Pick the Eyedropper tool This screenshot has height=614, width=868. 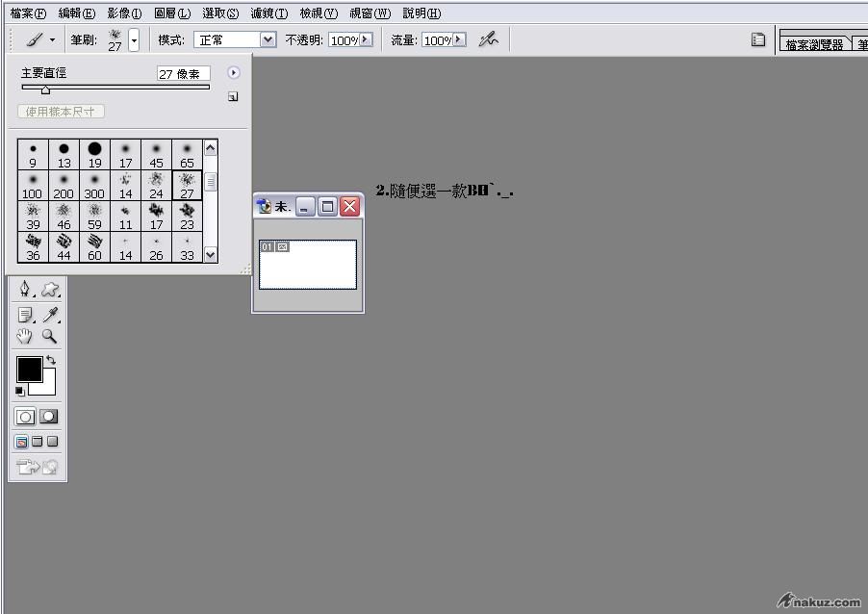point(50,314)
